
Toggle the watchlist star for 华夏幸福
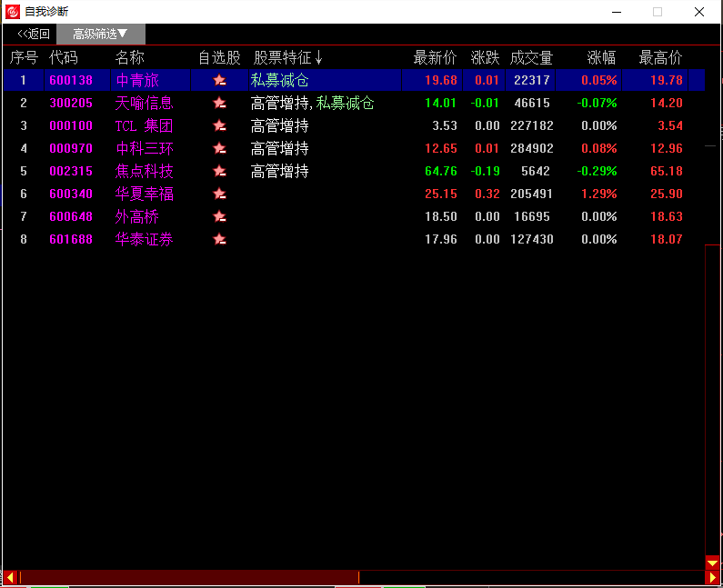coord(219,194)
